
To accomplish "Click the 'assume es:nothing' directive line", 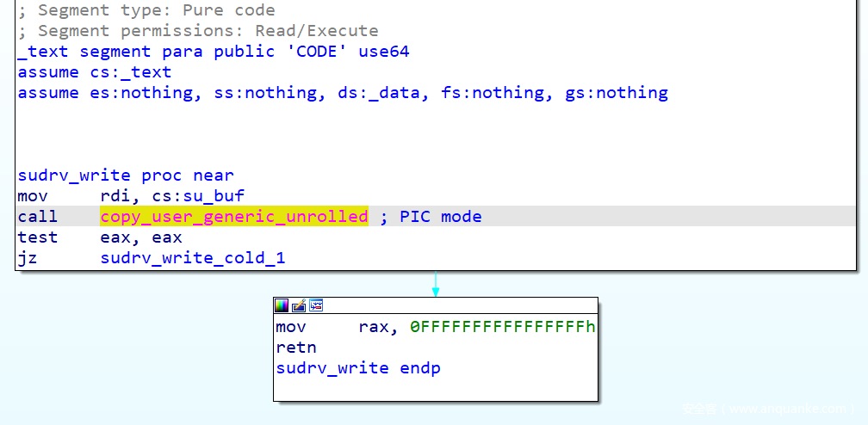I will point(343,93).
